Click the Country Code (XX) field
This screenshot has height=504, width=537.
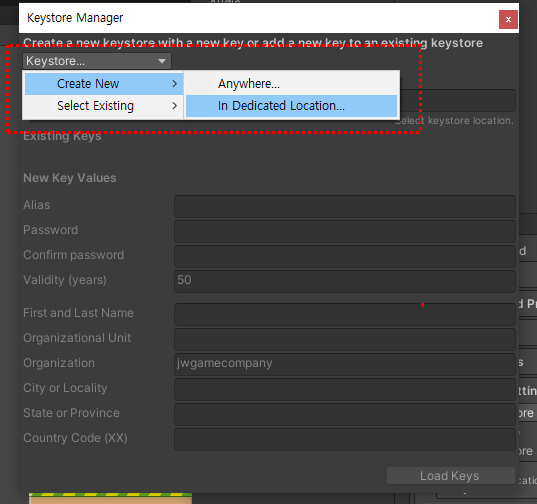345,439
